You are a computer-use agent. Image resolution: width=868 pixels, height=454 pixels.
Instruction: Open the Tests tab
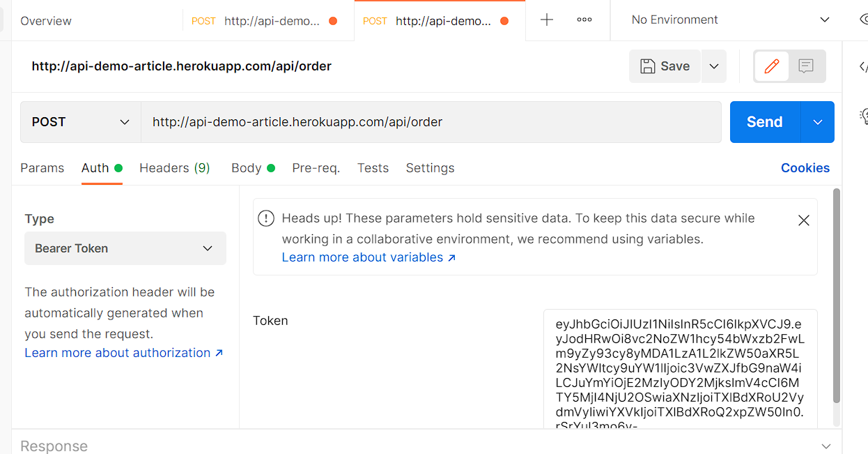[x=373, y=168]
